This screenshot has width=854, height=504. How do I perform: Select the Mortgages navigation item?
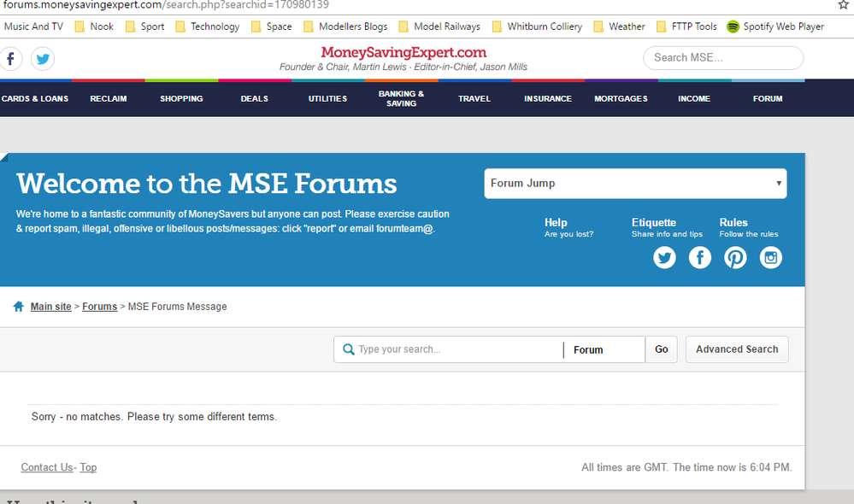coord(621,99)
